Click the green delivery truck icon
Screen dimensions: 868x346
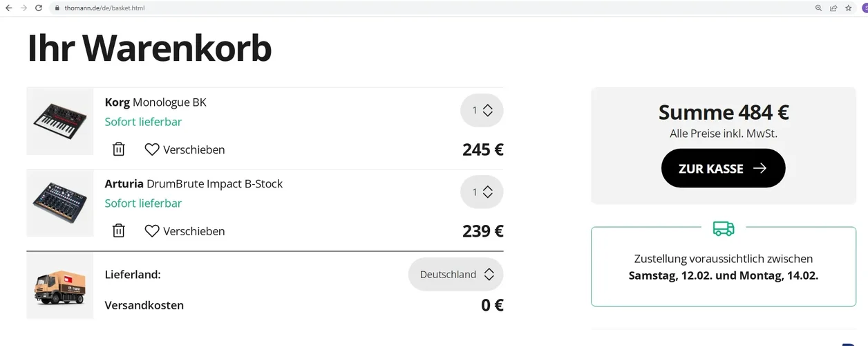coord(723,228)
